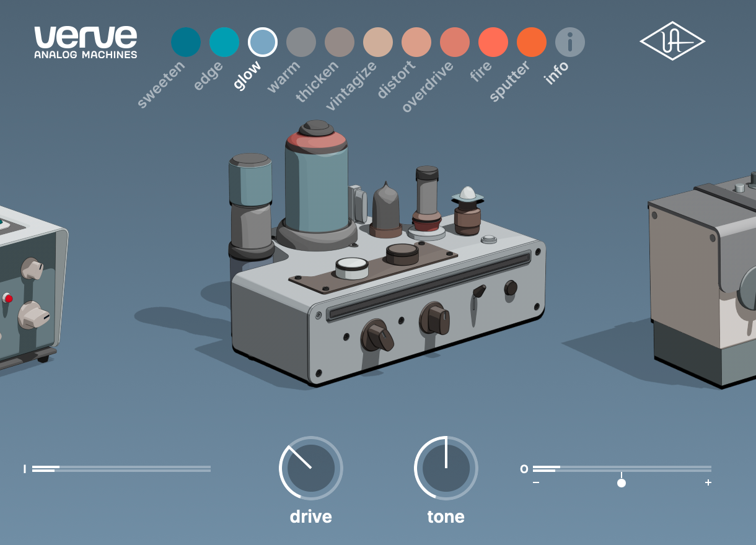756x545 pixels.
Task: Select the vintagize machine circle
Action: pyautogui.click(x=378, y=42)
